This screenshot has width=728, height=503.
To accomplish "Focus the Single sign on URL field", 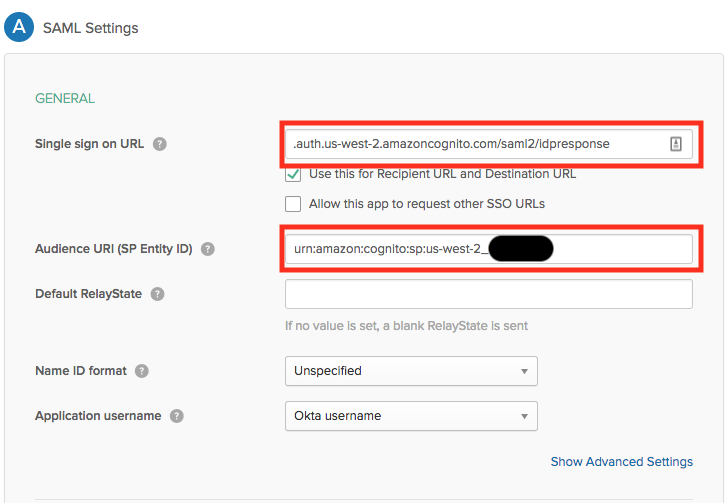I will 488,144.
